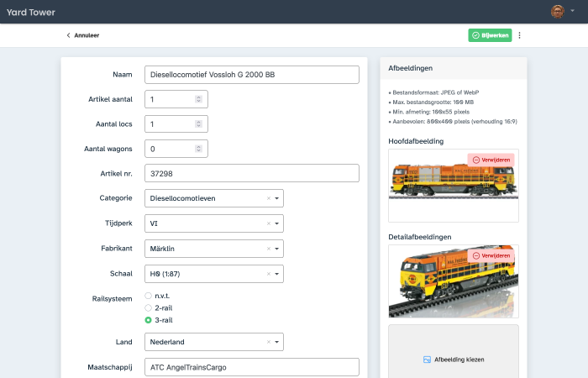Click the Naam input field
588x378 pixels.
coord(251,75)
